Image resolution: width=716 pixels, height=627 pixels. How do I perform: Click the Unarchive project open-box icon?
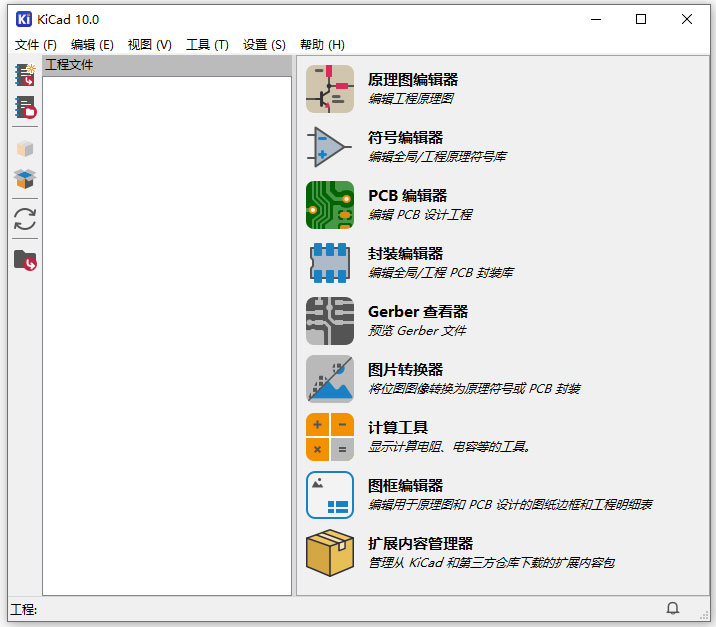tap(25, 179)
